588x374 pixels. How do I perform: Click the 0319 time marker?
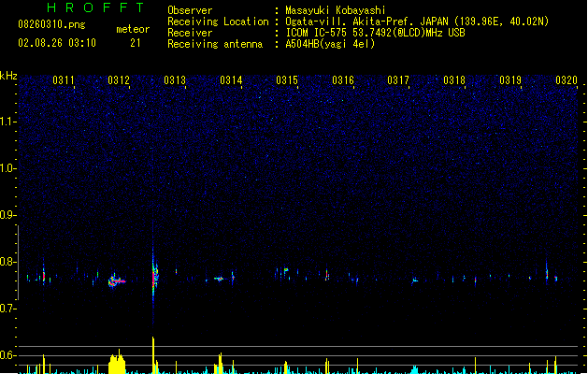coord(510,80)
